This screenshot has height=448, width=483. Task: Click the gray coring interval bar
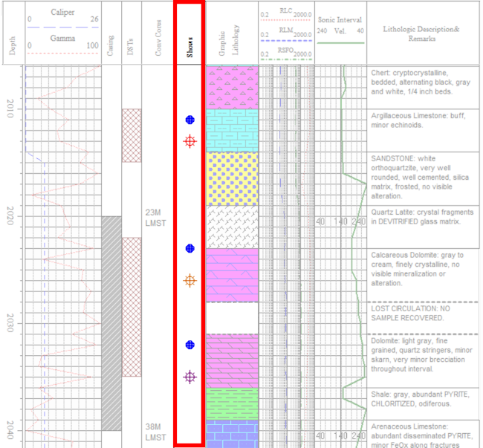[111, 323]
